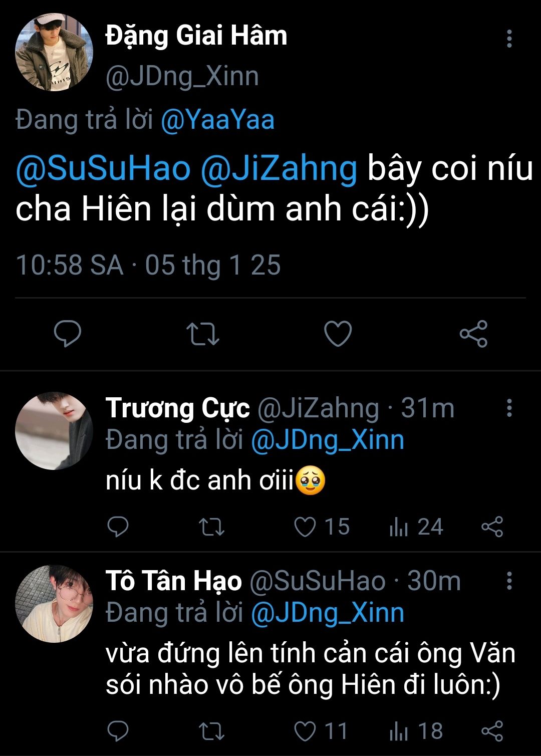The height and width of the screenshot is (756, 541).
Task: Reply to Đặng Giai Hâm's main tweet
Action: point(68,334)
